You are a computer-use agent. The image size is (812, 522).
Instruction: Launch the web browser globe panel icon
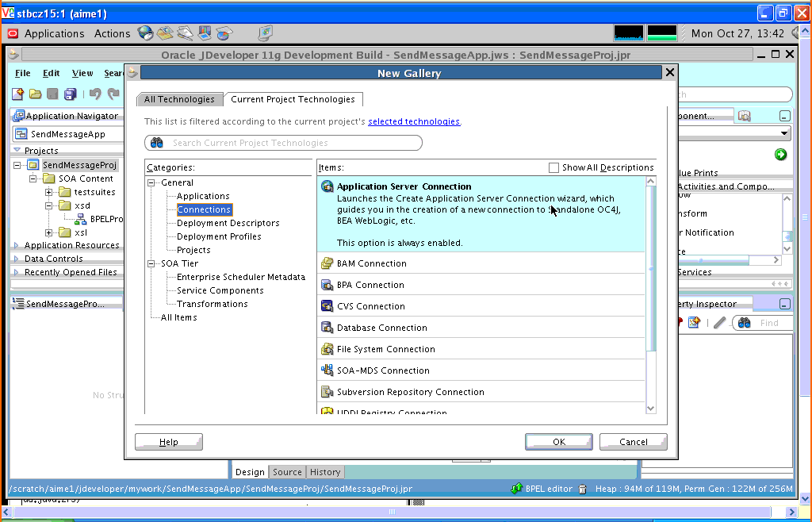(x=146, y=33)
